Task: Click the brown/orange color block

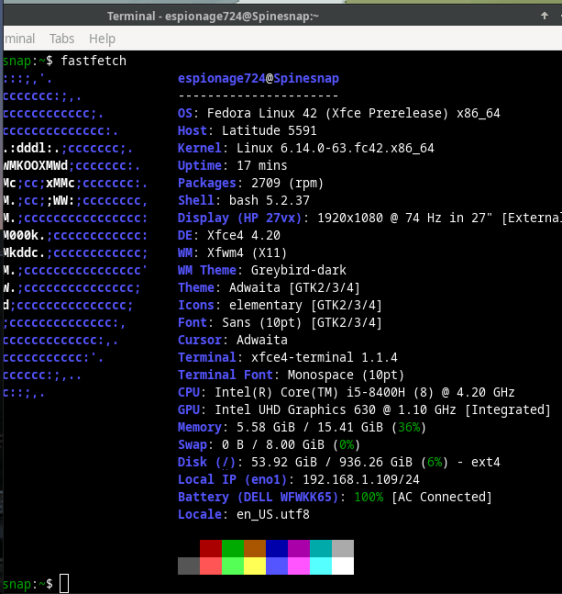Action: tap(255, 549)
